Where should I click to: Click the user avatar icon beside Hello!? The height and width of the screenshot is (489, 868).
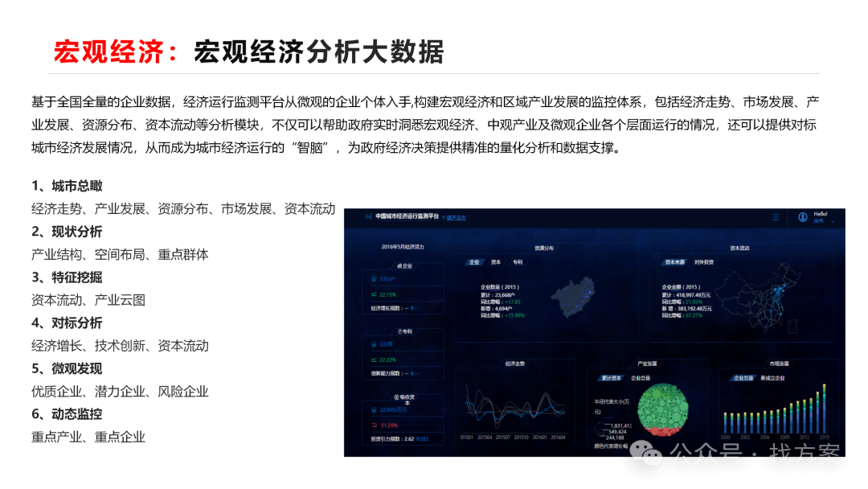(x=803, y=217)
